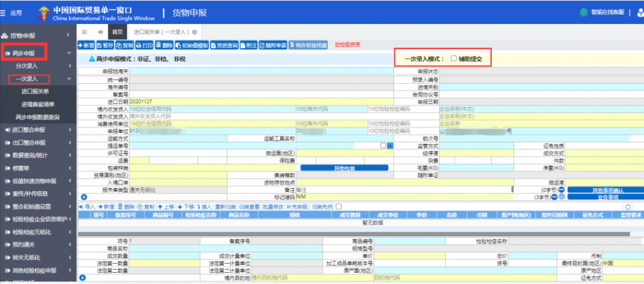The image size is (644, 284).
Task: Click the 打印 print button
Action: pos(145,45)
